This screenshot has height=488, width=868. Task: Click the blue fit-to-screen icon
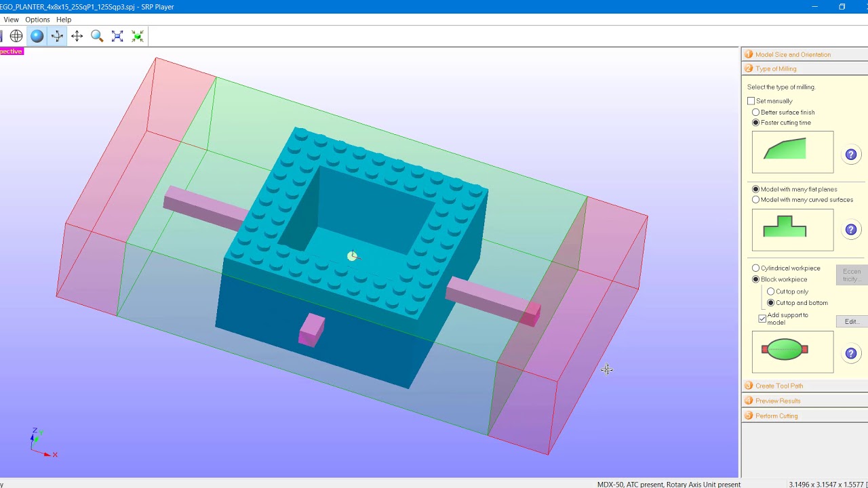(x=117, y=37)
